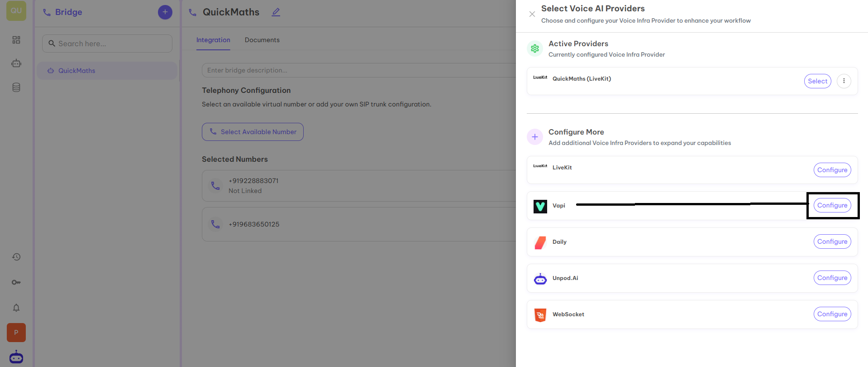Open the dashboard grid icon in sidebar
The image size is (868, 367).
pos(16,40)
